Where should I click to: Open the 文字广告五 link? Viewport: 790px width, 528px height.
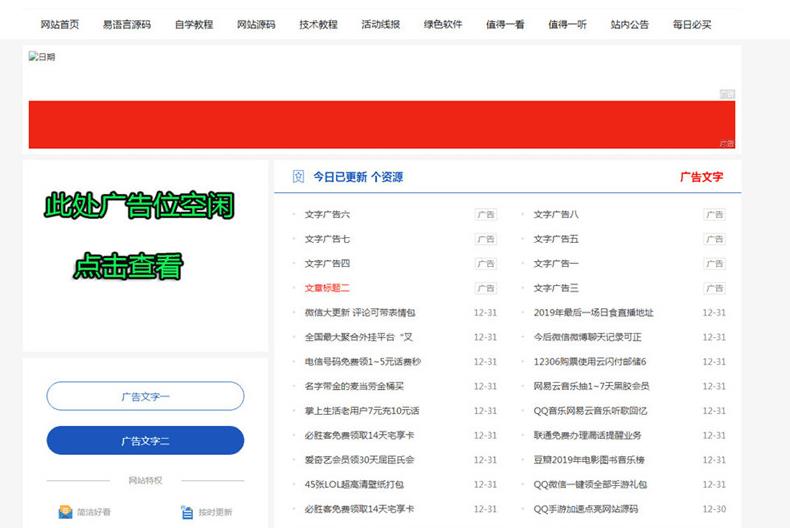coord(556,239)
